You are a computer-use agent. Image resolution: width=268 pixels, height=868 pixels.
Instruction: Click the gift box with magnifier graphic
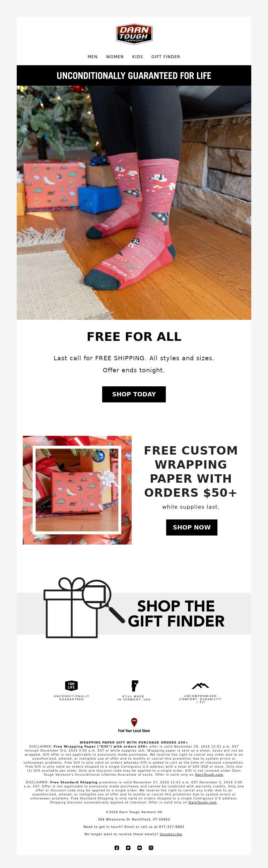click(84, 607)
